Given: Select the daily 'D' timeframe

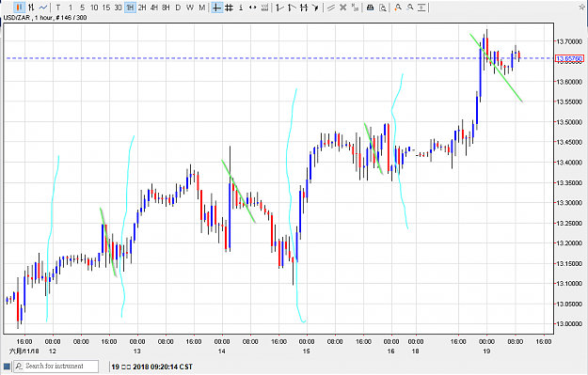Looking at the screenshot, I should (x=178, y=8).
